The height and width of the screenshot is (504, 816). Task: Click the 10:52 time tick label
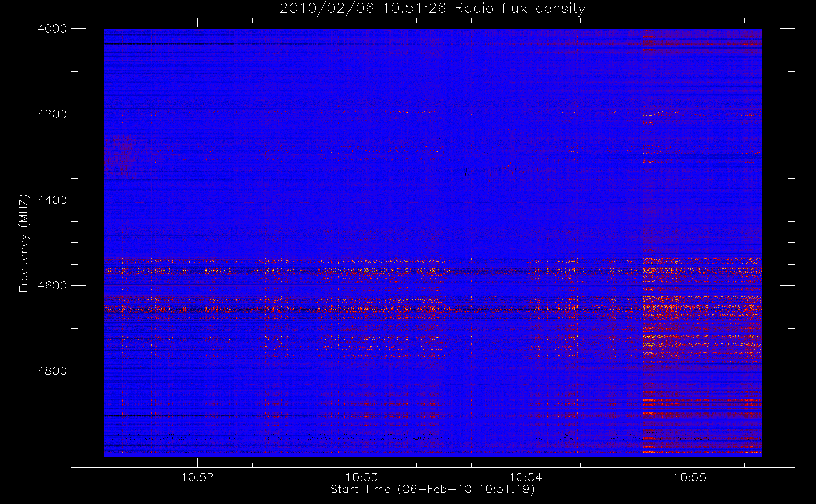click(x=197, y=477)
